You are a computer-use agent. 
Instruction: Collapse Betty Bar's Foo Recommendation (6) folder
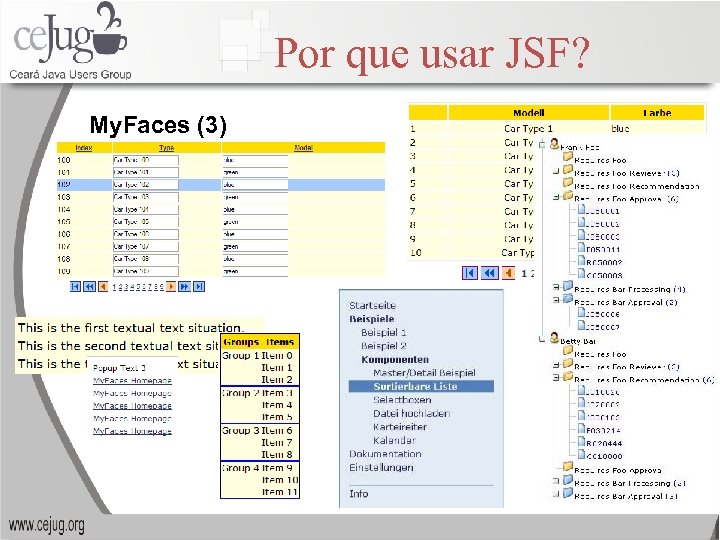pos(556,378)
